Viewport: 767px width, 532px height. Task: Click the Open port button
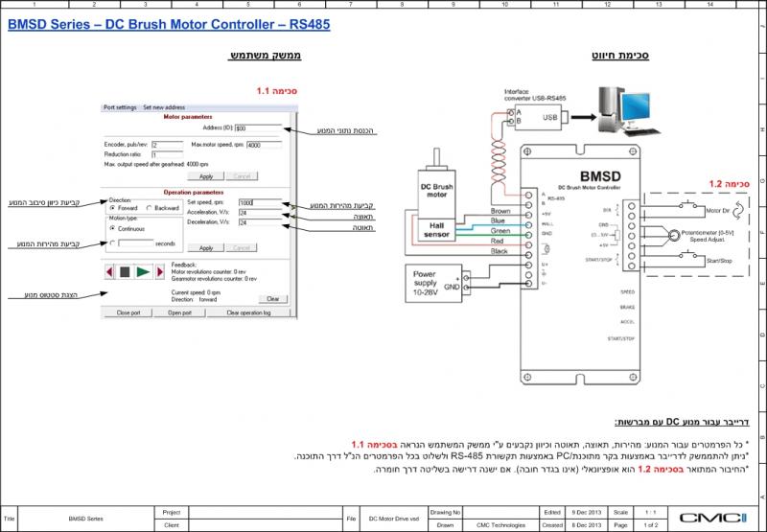tap(179, 312)
